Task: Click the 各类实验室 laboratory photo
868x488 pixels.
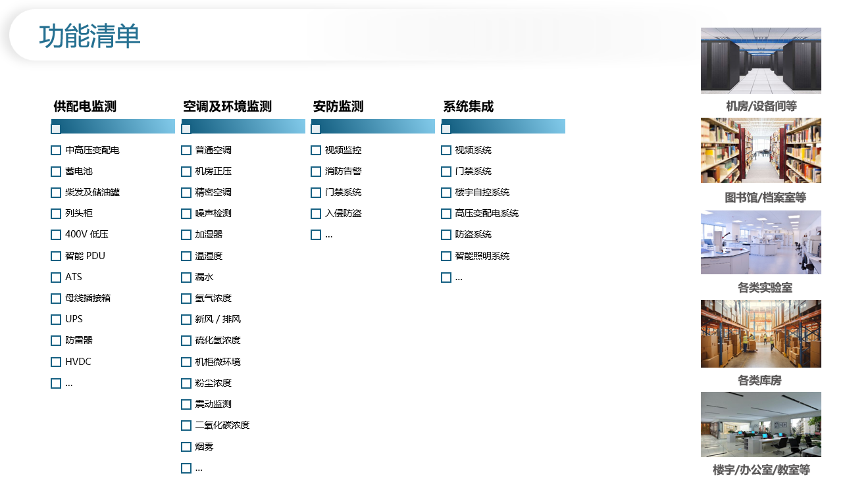Action: [761, 242]
